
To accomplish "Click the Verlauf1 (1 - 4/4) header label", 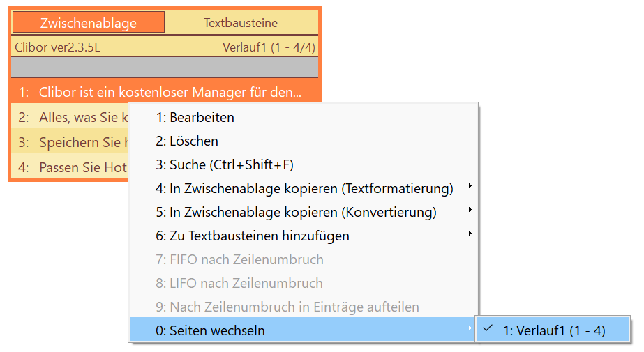I will pos(269,47).
